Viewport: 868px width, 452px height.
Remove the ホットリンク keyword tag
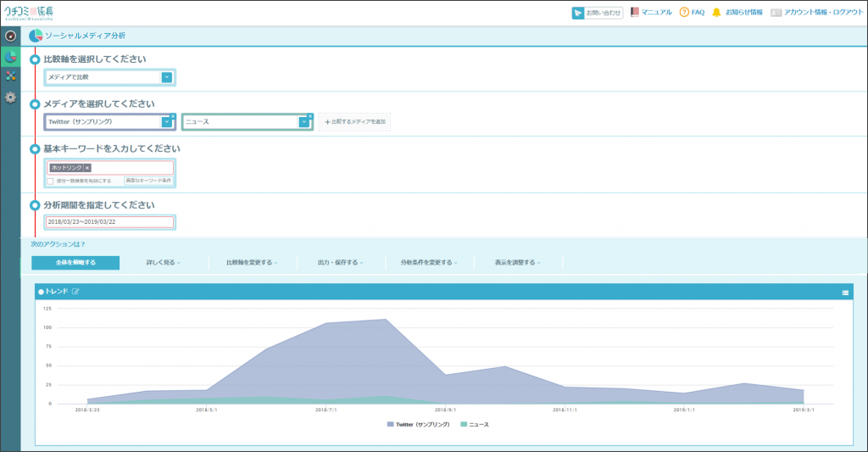87,168
